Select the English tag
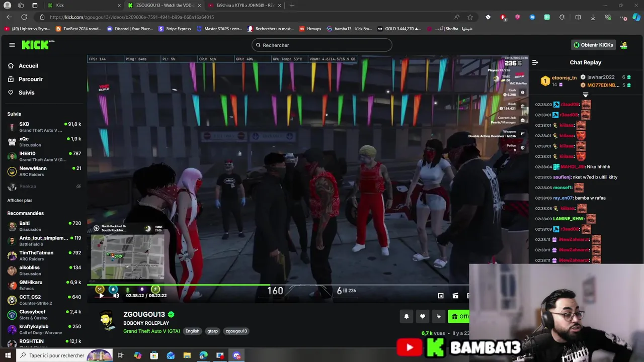The width and height of the screenshot is (644, 362). point(192,331)
